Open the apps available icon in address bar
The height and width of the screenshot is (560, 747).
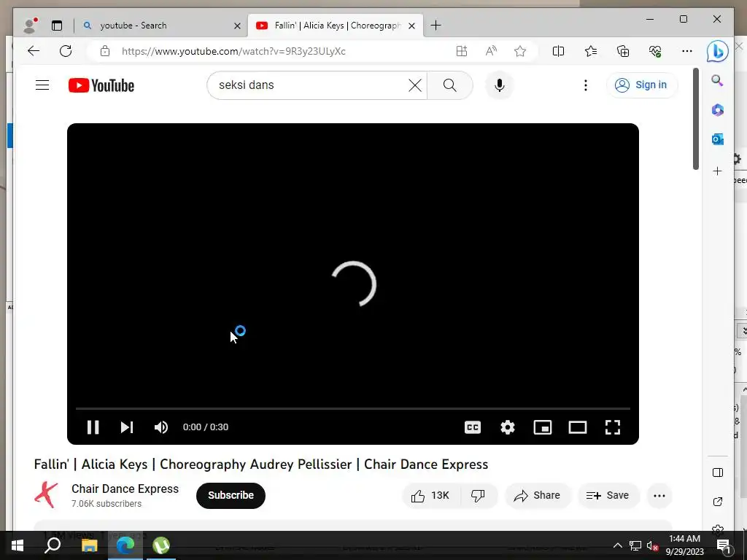pyautogui.click(x=462, y=51)
